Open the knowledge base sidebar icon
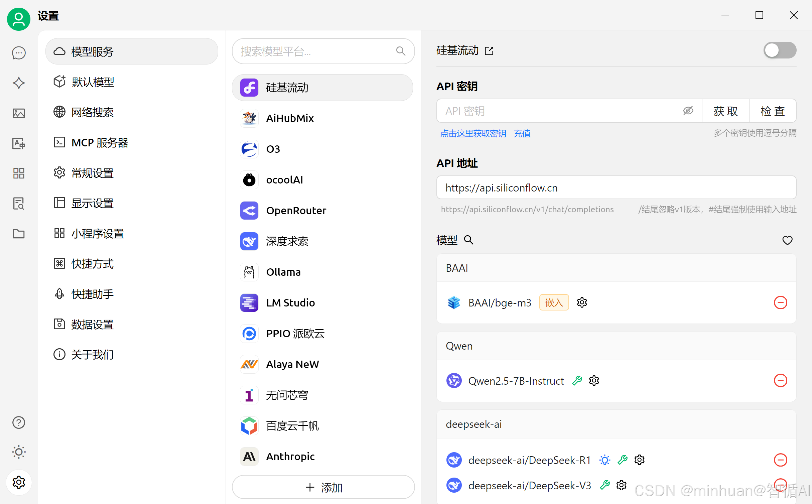Image resolution: width=812 pixels, height=504 pixels. coord(19,203)
